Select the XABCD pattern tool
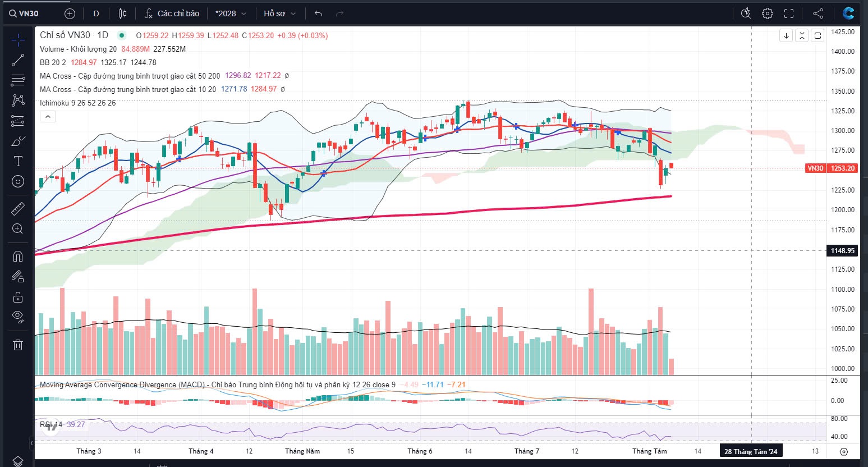The height and width of the screenshot is (467, 868). (18, 100)
